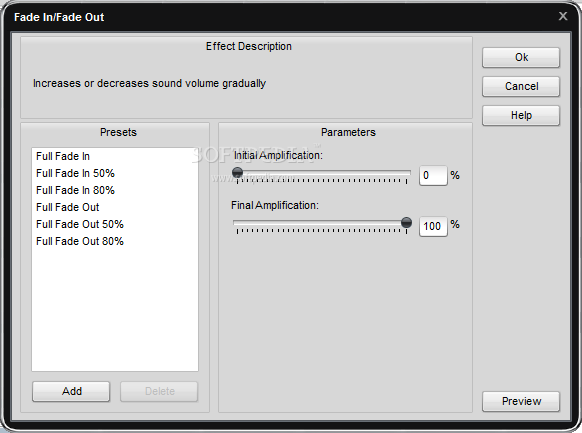Image resolution: width=582 pixels, height=433 pixels.
Task: Preview the fade effect
Action: click(521, 401)
